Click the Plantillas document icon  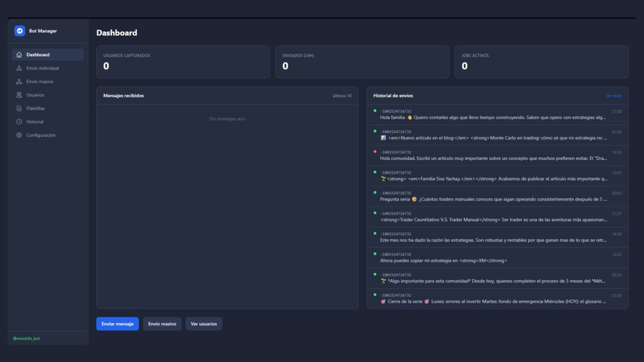(19, 108)
